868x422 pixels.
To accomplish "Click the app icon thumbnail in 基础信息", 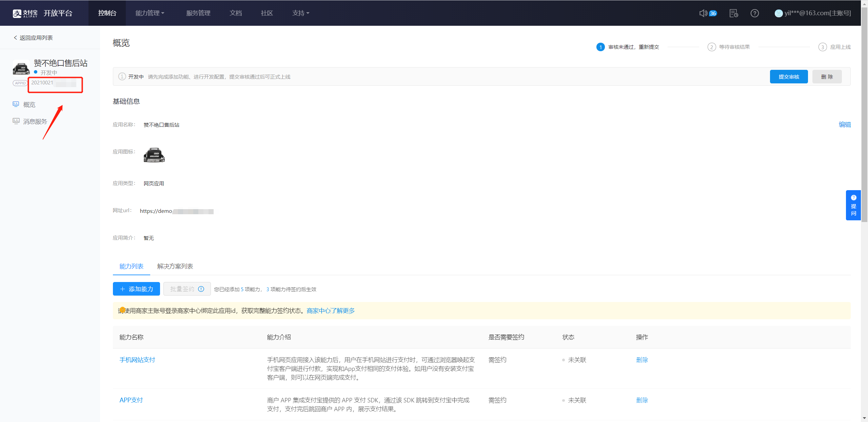I will click(154, 155).
